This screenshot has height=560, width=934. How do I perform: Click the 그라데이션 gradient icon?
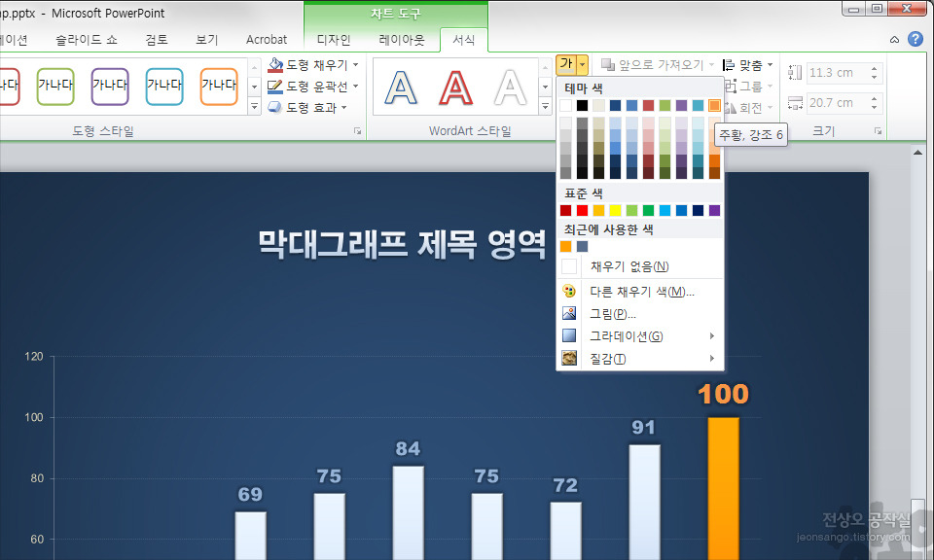569,335
